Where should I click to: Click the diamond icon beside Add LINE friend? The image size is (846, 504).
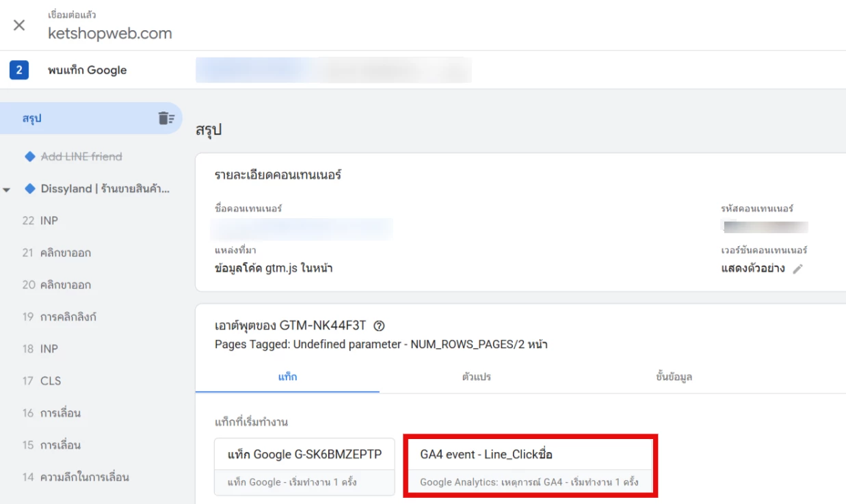tap(29, 157)
